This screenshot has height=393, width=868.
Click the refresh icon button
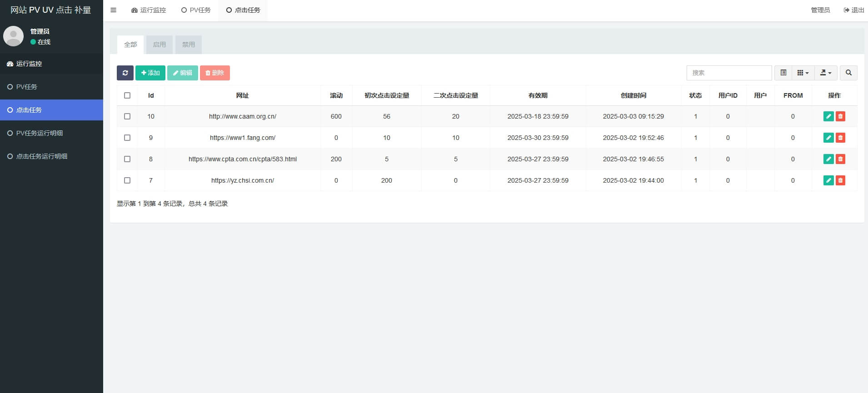pos(125,73)
